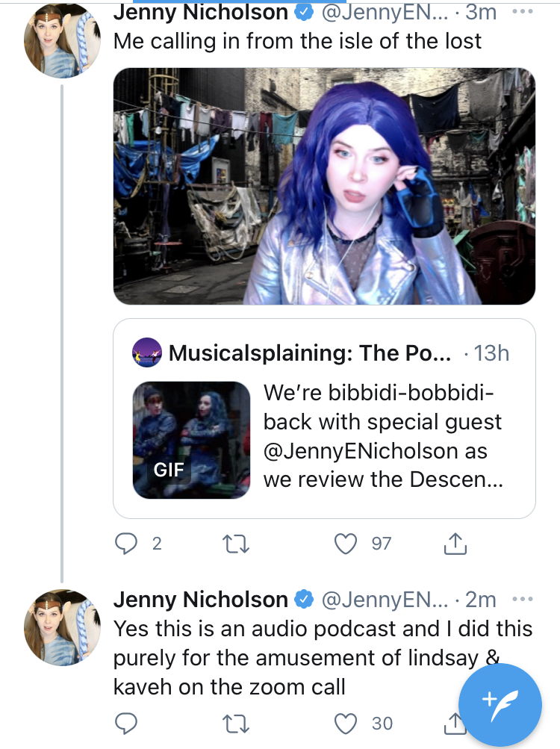Like the tweet with 97 likes
This screenshot has width=560, height=749.
point(346,544)
